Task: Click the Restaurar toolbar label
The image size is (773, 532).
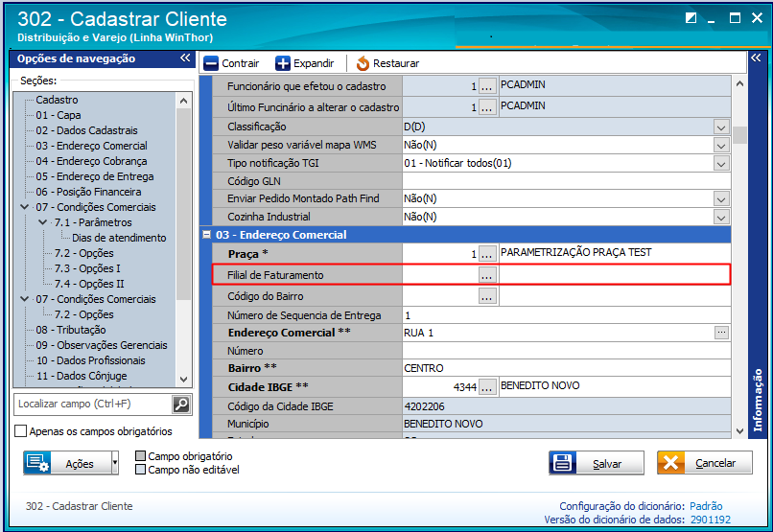Action: [x=396, y=63]
